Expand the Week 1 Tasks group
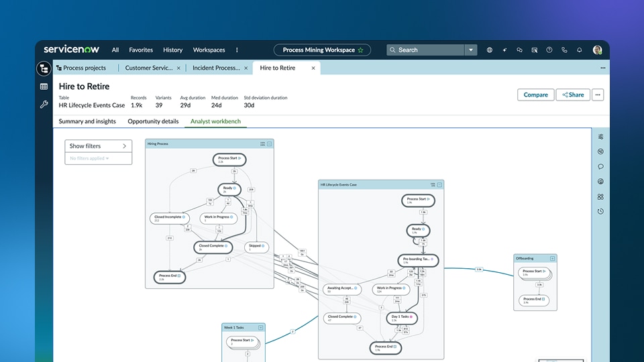This screenshot has height=362, width=644. coord(260,328)
